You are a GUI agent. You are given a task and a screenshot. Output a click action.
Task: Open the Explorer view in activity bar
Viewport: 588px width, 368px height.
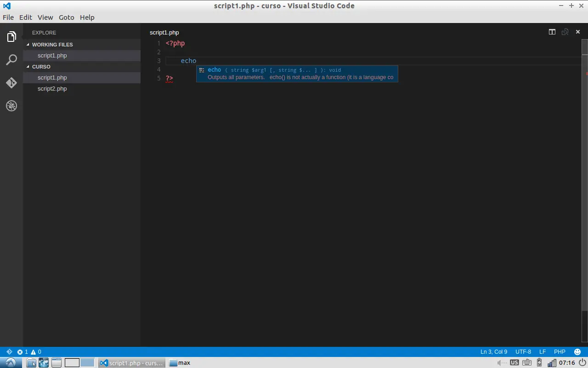11,37
